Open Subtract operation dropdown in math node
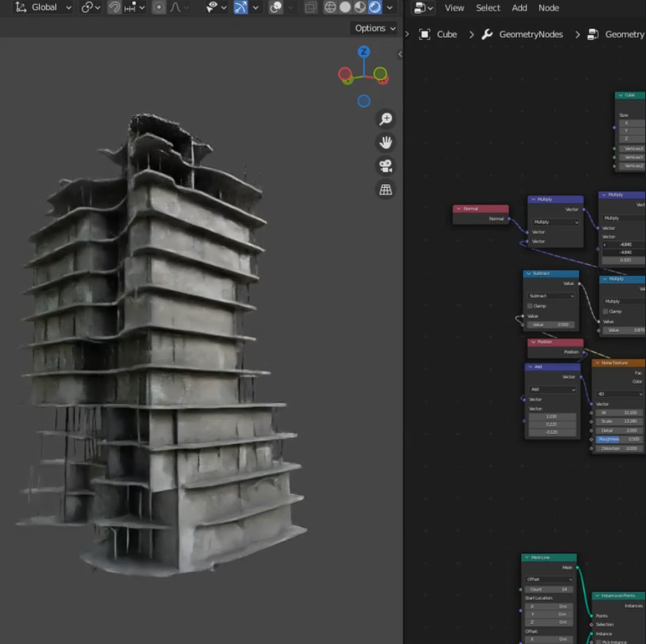646x644 pixels. pyautogui.click(x=550, y=296)
